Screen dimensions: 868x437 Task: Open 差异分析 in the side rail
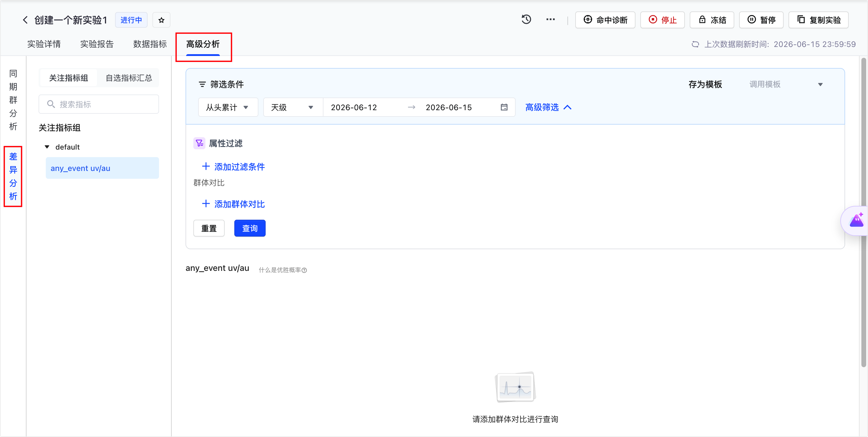13,176
